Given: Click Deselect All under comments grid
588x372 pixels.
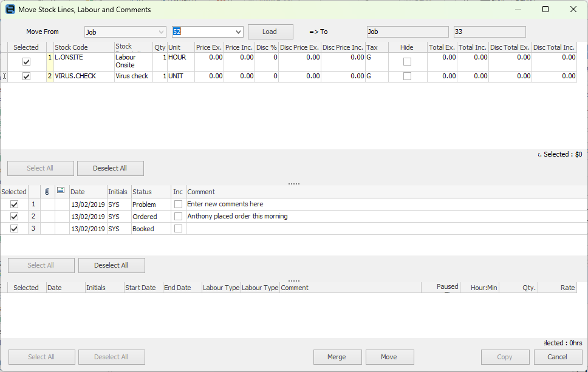Looking at the screenshot, I should pos(111,265).
